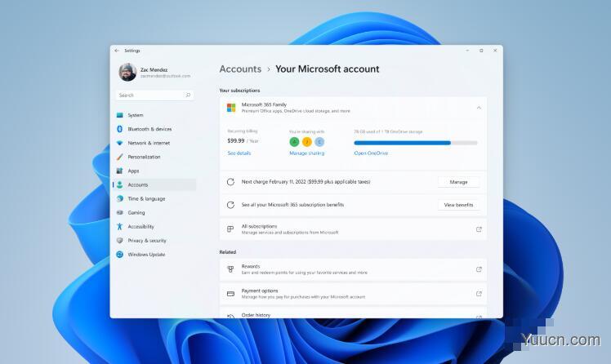Click the System monitor icon
The image size is (611, 364).
click(x=119, y=115)
